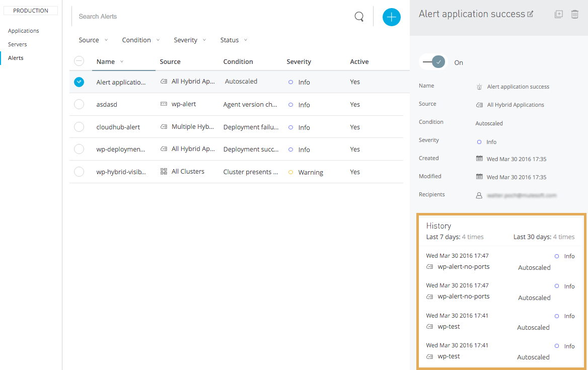588x370 pixels.
Task: Turn off the alert On switch
Action: [x=432, y=62]
